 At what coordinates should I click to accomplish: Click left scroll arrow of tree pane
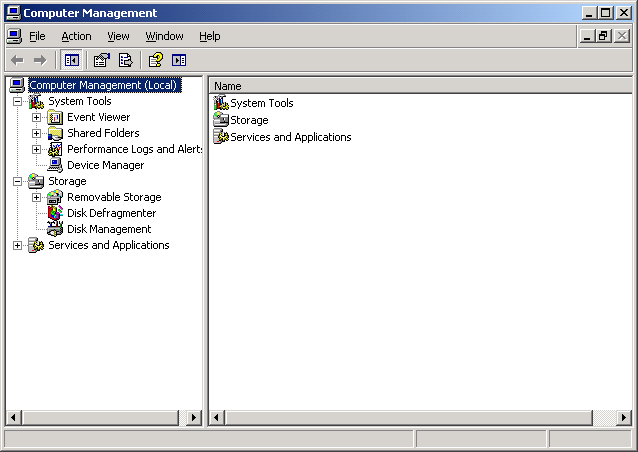point(13,417)
